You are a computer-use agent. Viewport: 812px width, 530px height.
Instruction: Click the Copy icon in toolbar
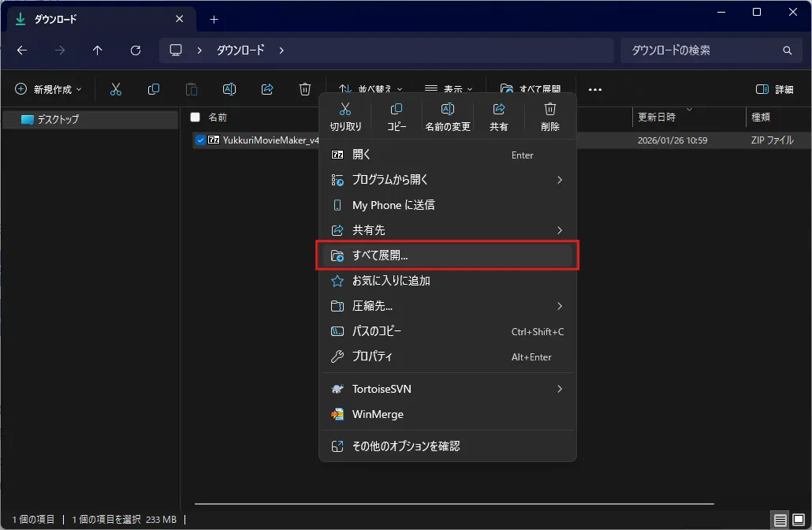[x=153, y=89]
